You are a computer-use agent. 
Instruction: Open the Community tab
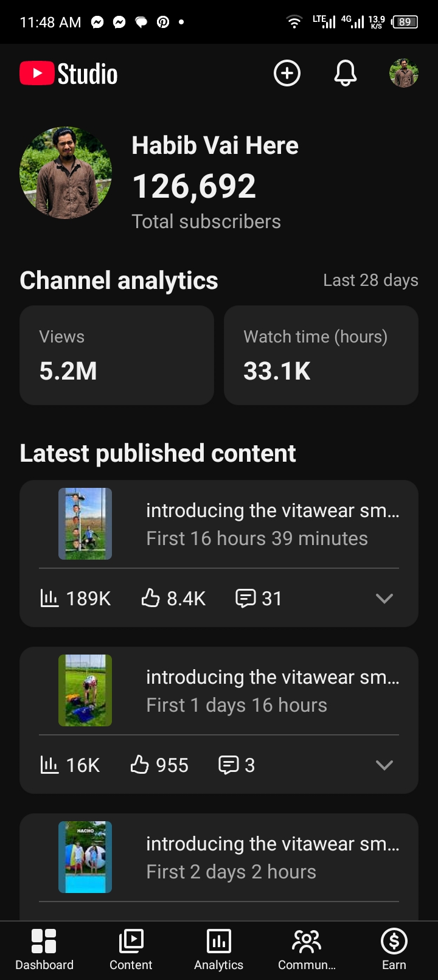coord(307,950)
